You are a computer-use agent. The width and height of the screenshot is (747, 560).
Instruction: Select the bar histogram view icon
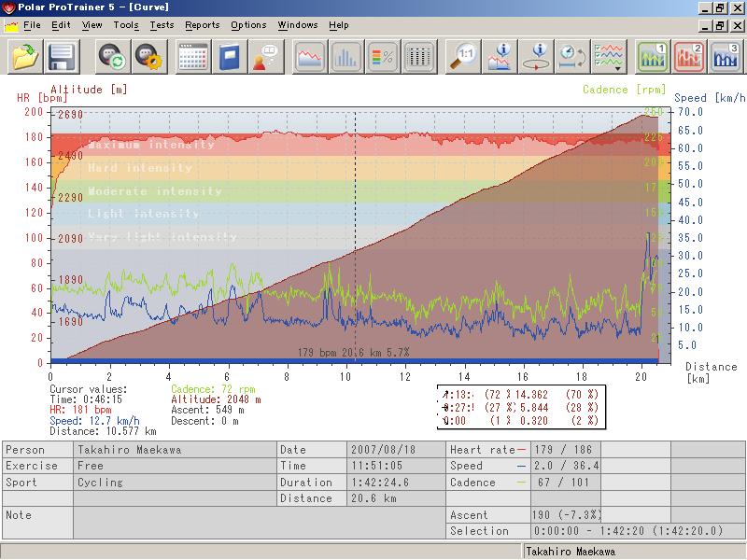tap(345, 56)
